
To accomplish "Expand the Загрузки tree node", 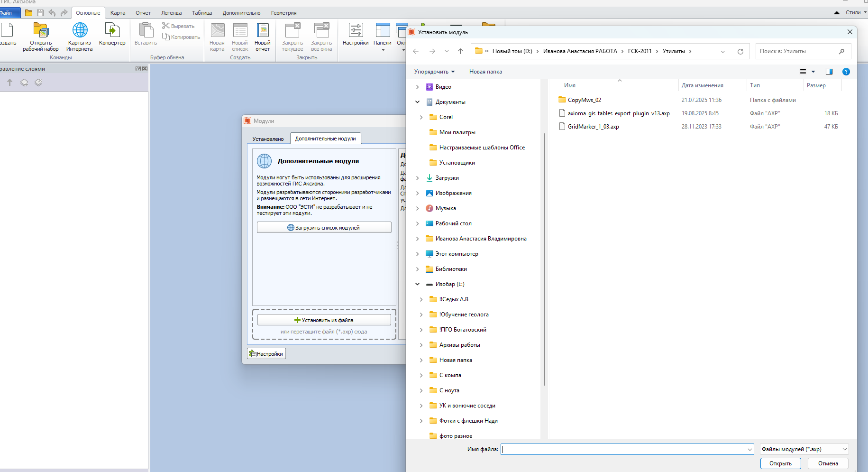I will 418,178.
